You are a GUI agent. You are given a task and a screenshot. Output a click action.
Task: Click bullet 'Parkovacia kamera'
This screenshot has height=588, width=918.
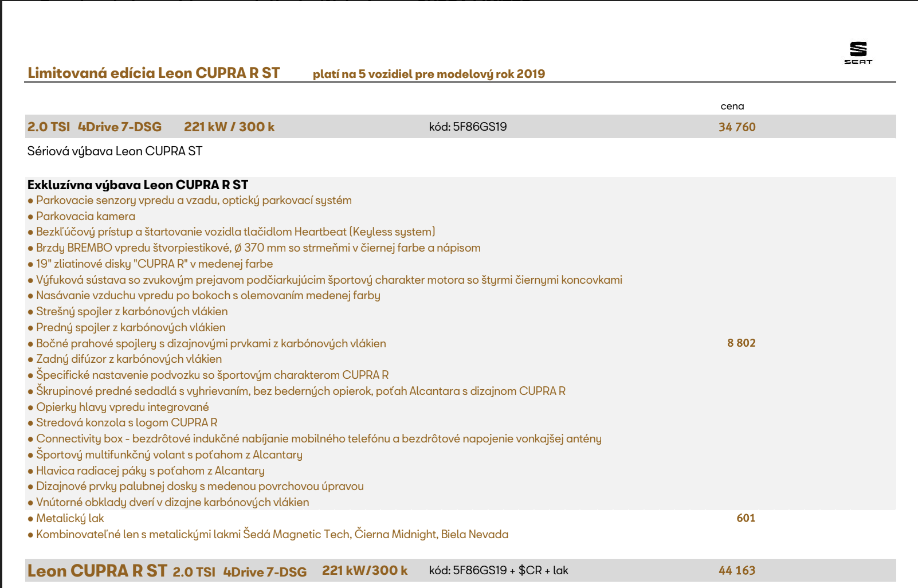81,216
